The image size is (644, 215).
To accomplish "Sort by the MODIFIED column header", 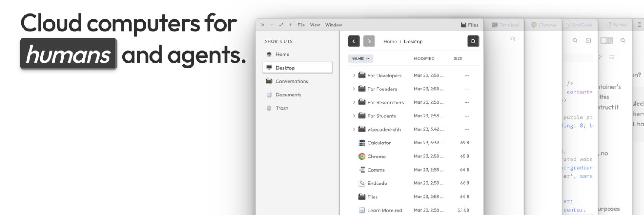I will click(424, 58).
